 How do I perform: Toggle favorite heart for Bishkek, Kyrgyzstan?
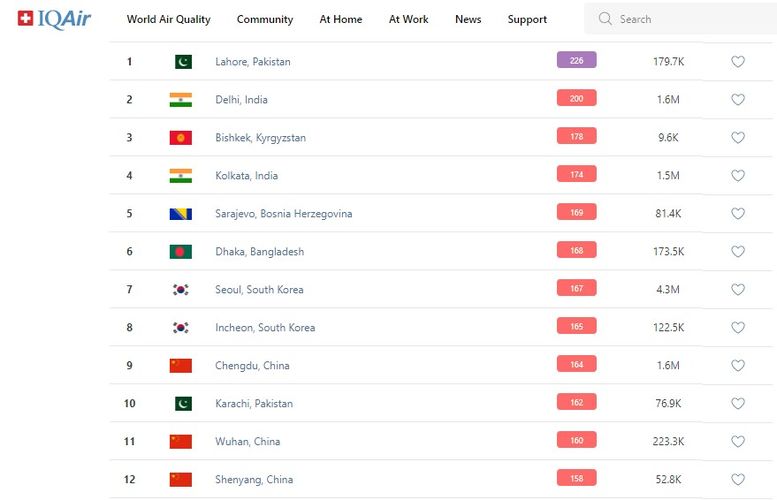tap(738, 138)
